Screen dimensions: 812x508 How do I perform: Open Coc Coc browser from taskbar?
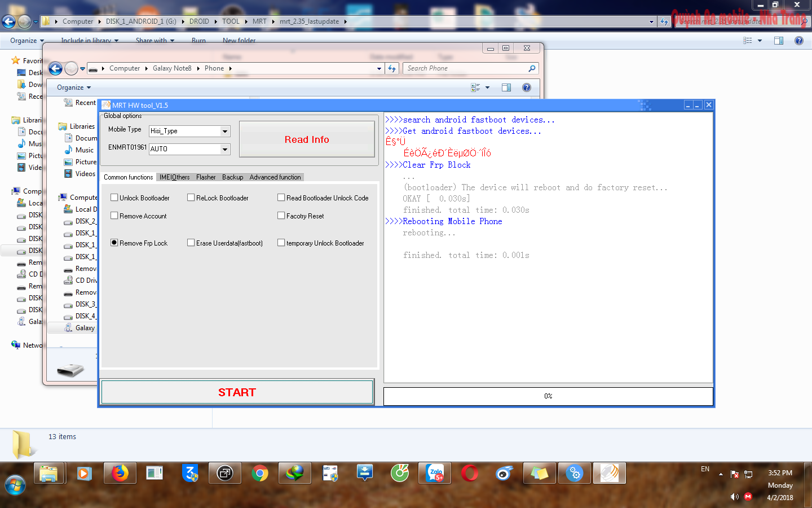400,473
